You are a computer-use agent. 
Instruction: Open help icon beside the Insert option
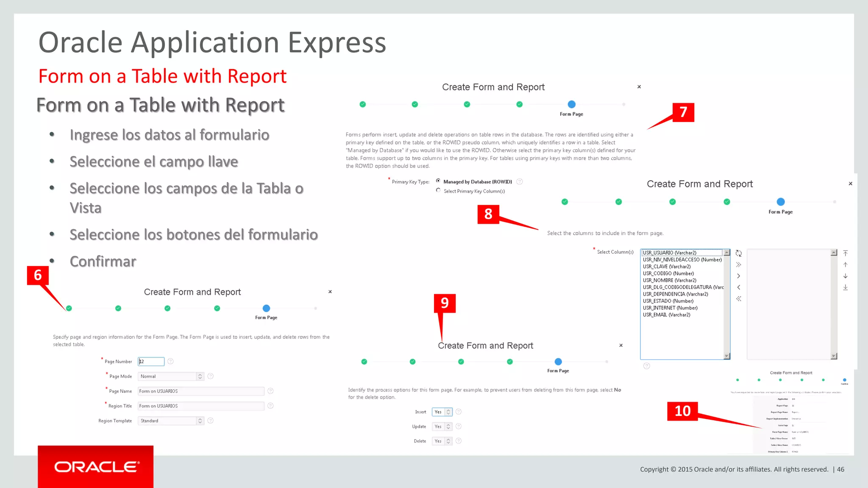(x=459, y=412)
